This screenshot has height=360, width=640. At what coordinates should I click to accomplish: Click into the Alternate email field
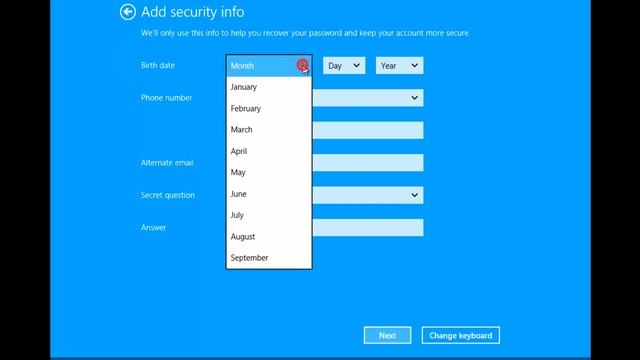tap(368, 163)
